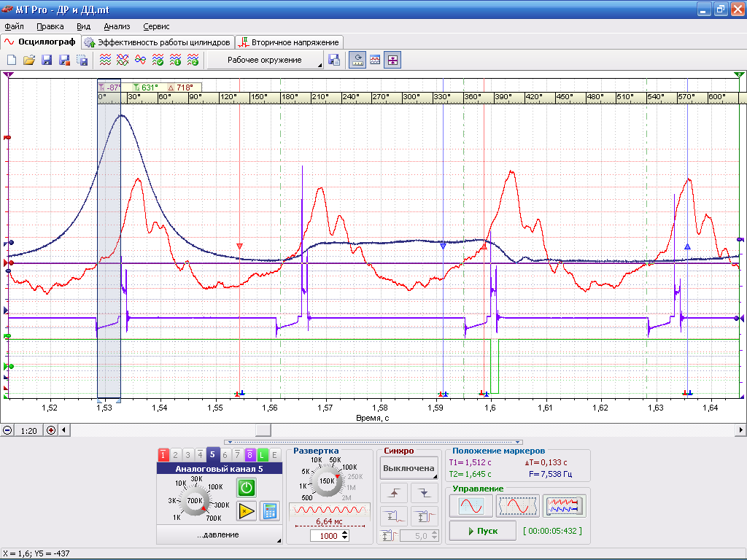
Task: Click the waveforms icon with green checkmark
Action: pos(158,60)
